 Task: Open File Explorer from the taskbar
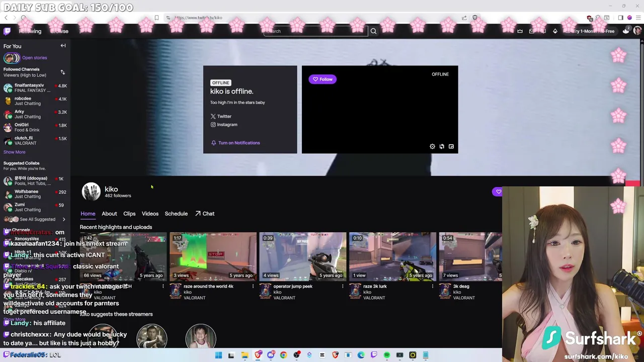click(x=245, y=355)
